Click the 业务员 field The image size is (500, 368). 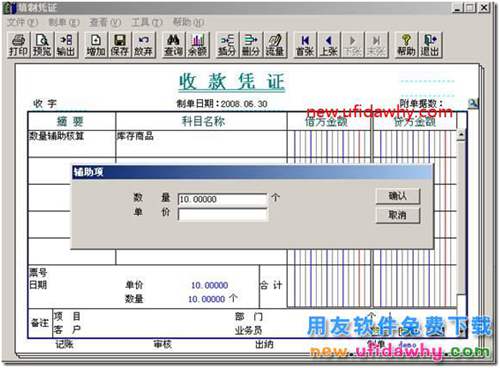pos(249,330)
